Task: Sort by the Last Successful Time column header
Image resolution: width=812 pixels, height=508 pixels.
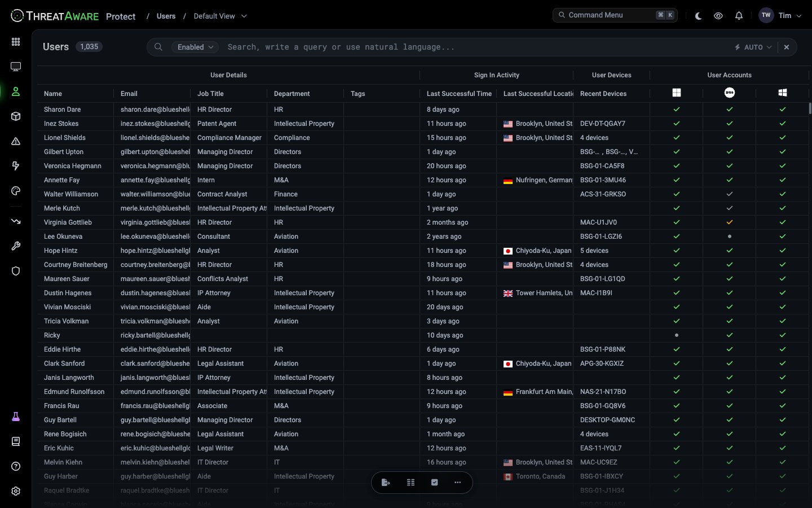Action: coord(459,94)
